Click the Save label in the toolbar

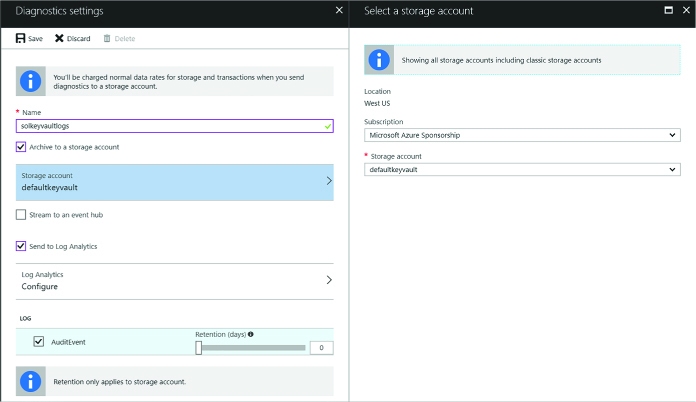coord(36,39)
